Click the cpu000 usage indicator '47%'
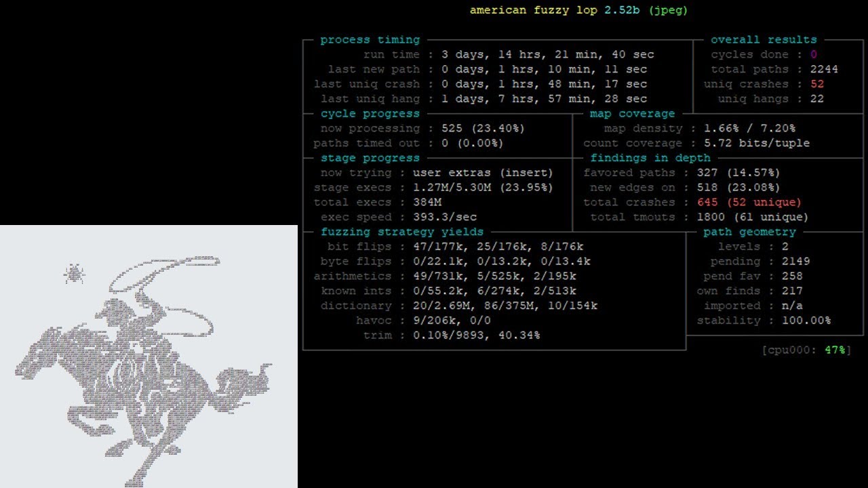Screen dimensions: 868x488 click(x=834, y=350)
